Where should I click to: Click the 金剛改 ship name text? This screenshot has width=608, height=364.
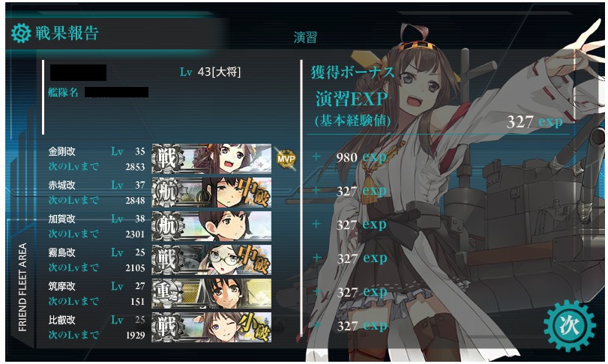[61, 151]
